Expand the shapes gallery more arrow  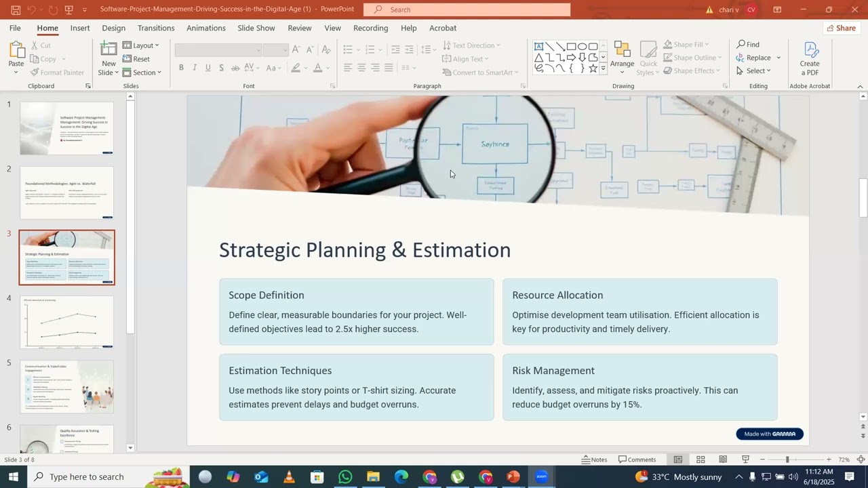603,68
